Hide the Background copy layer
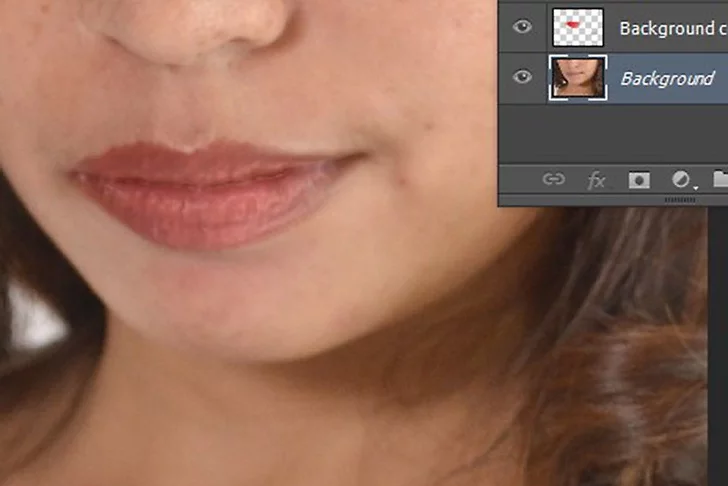 point(522,27)
